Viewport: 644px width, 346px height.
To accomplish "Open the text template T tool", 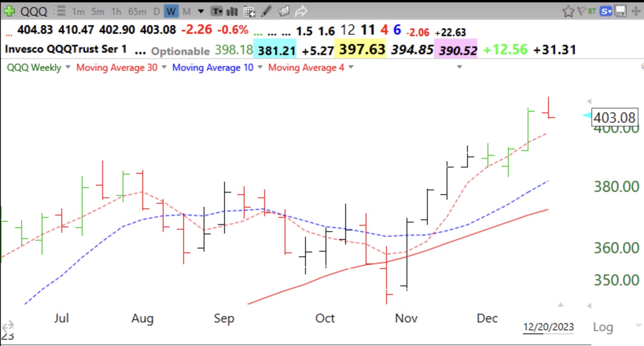I will click(217, 11).
